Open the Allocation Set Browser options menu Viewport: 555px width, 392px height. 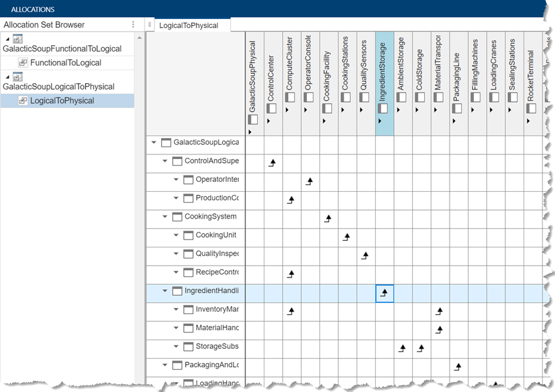[x=134, y=25]
